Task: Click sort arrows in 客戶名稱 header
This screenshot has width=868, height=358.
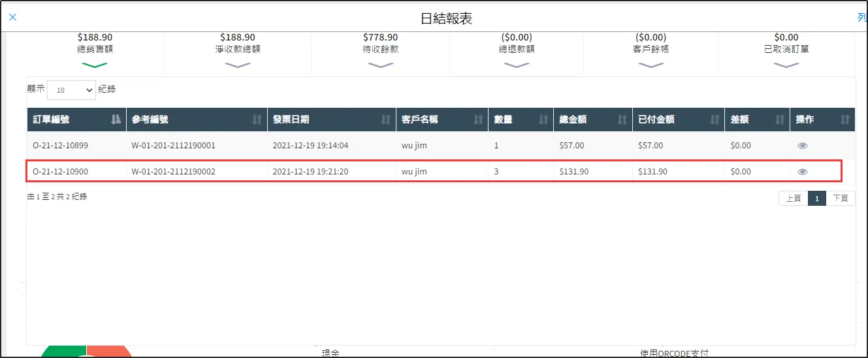Action: tap(478, 120)
